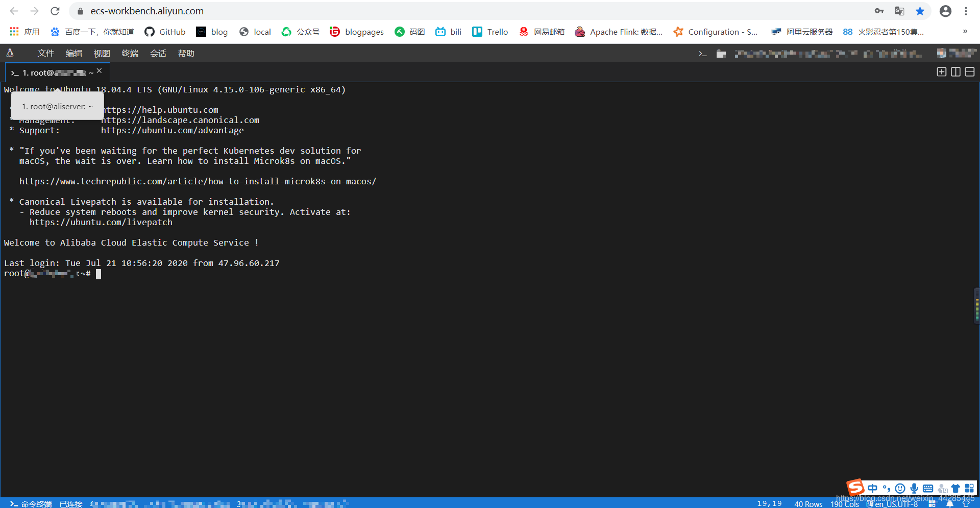Split the terminal into side-by-side columns

pyautogui.click(x=956, y=72)
